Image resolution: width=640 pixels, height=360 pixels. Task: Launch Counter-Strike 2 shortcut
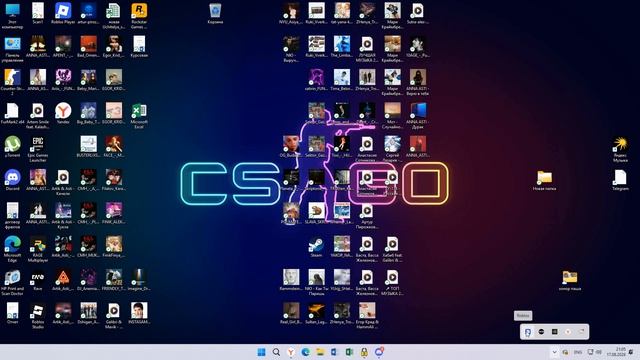(12, 82)
